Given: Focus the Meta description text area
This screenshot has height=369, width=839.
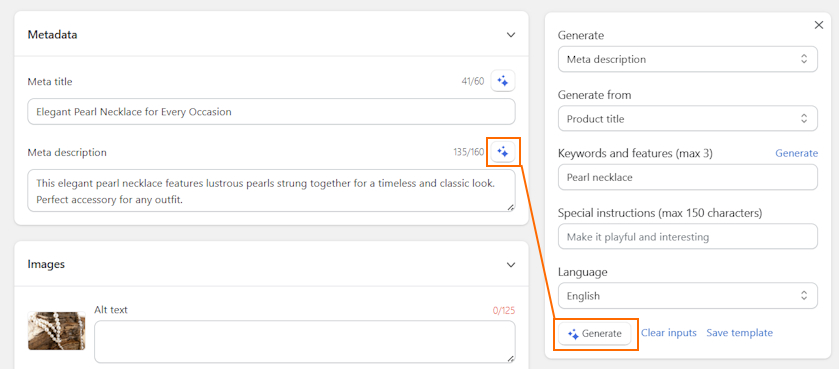Looking at the screenshot, I should click(x=271, y=191).
